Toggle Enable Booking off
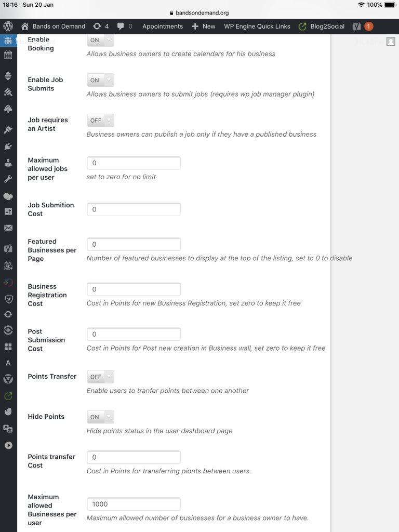 pyautogui.click(x=96, y=40)
